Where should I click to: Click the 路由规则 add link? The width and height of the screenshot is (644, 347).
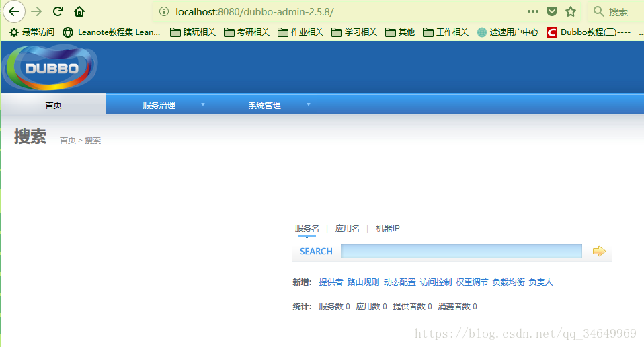363,282
